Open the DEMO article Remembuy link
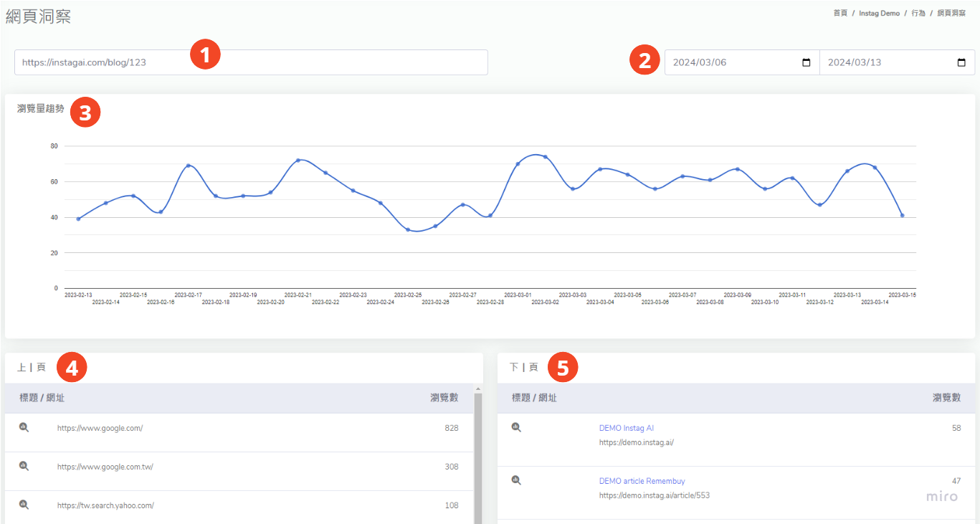 (642, 481)
